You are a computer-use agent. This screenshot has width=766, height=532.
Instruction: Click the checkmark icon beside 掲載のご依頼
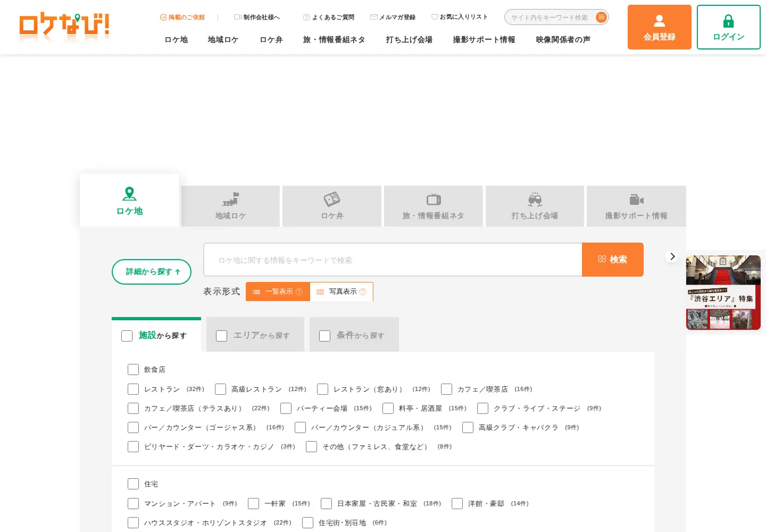(163, 17)
